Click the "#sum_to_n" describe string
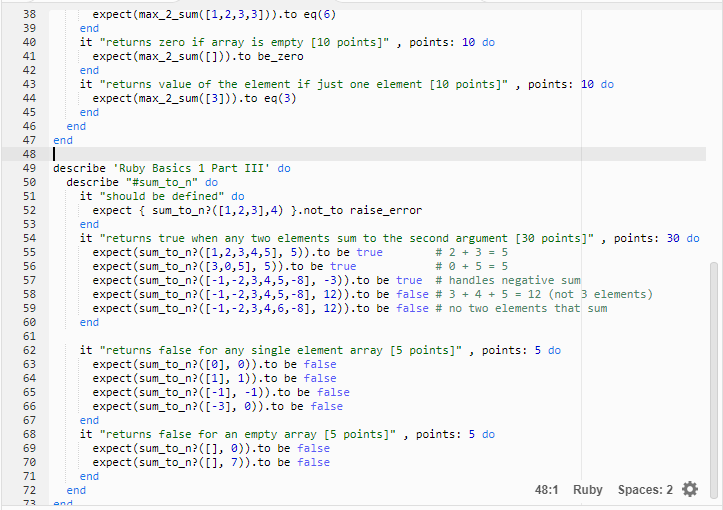Image resolution: width=723 pixels, height=510 pixels. click(x=162, y=182)
